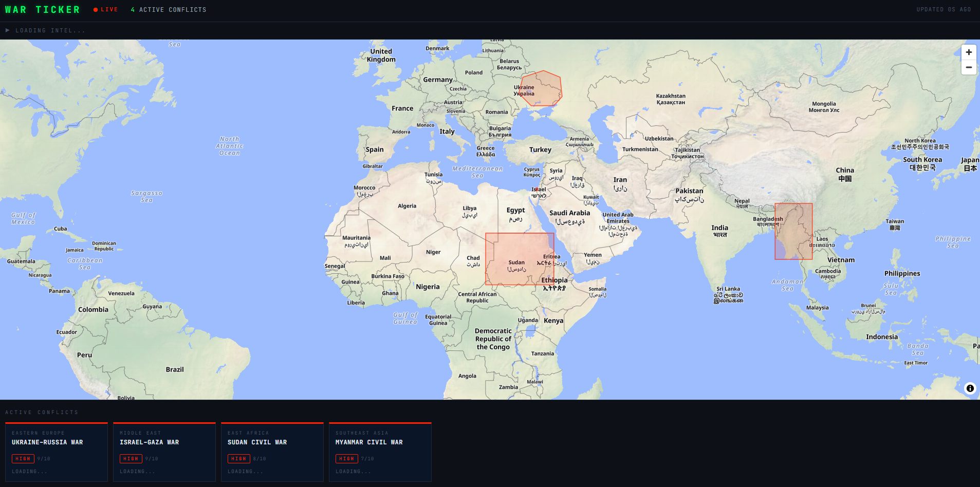This screenshot has height=487, width=980.
Task: Click the map zoom in plus button
Action: [x=969, y=52]
